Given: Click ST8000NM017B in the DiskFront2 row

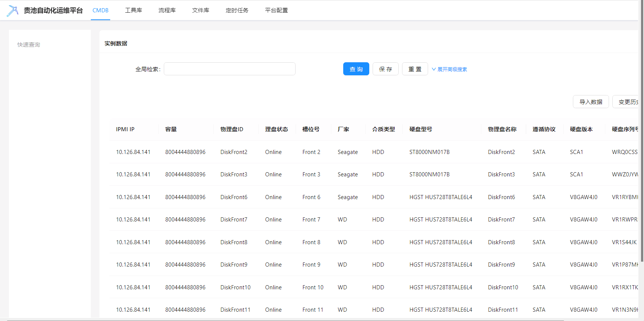Looking at the screenshot, I should (430, 152).
